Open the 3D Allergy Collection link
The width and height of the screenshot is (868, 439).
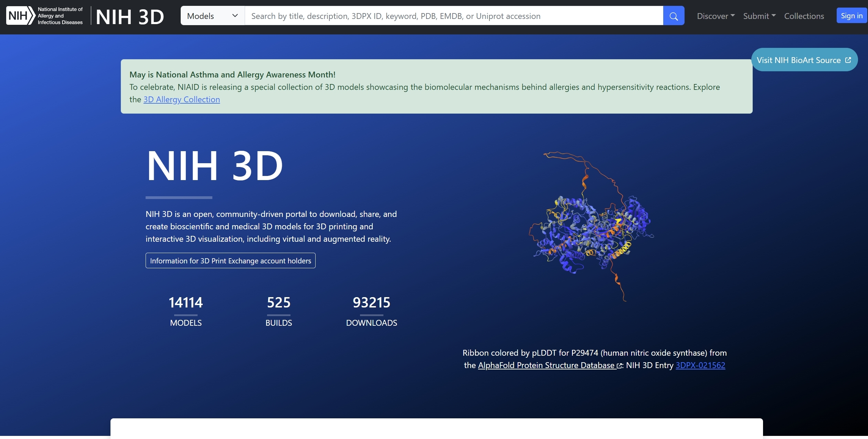click(181, 100)
